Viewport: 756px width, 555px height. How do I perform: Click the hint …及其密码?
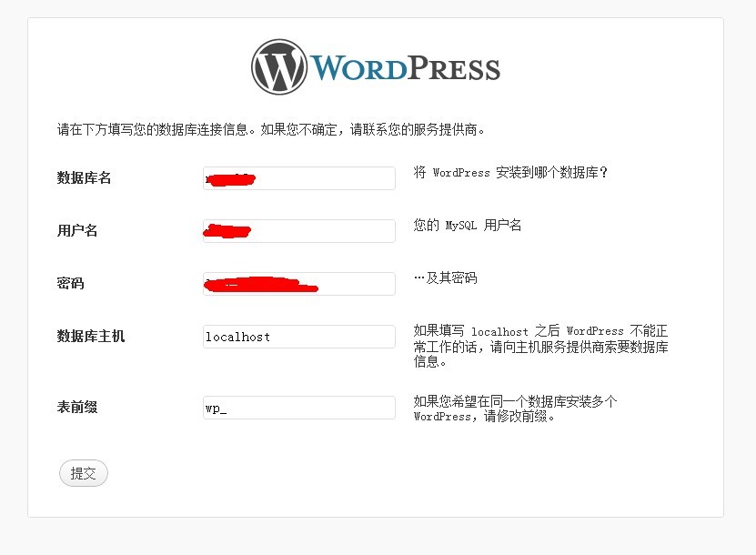pos(446,277)
